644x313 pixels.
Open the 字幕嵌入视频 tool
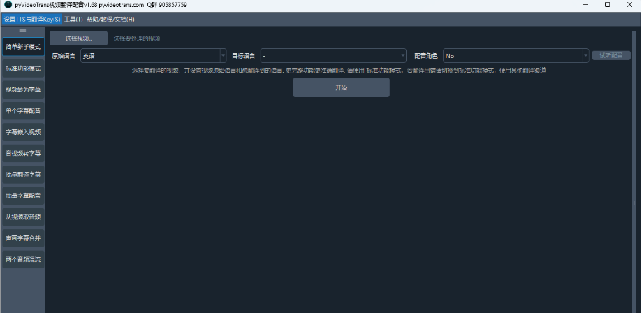click(x=23, y=132)
